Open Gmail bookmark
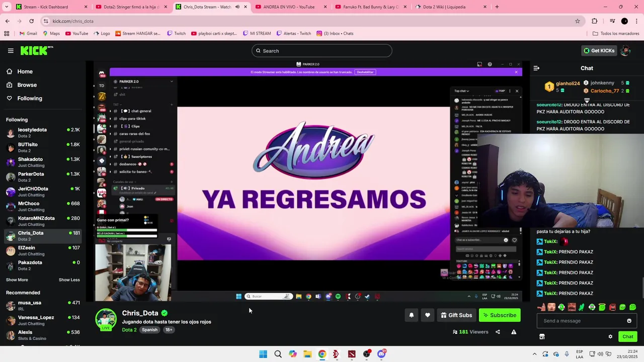 (x=28, y=34)
